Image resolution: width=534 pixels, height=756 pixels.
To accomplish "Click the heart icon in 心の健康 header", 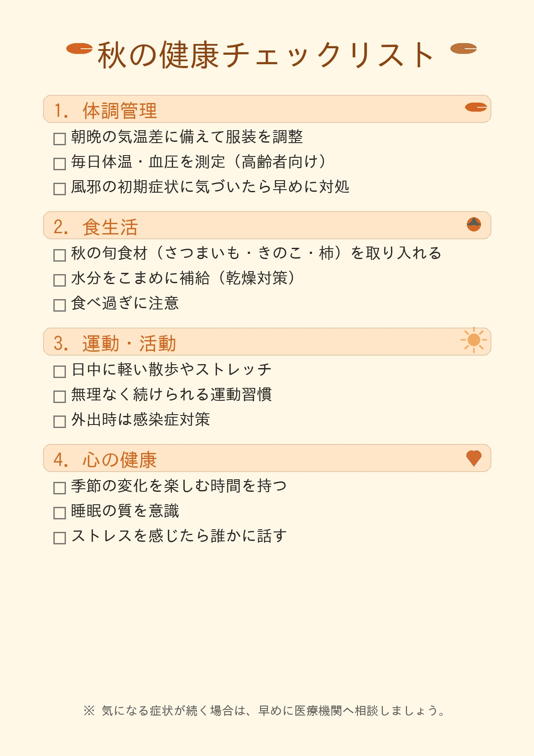I will (x=474, y=457).
